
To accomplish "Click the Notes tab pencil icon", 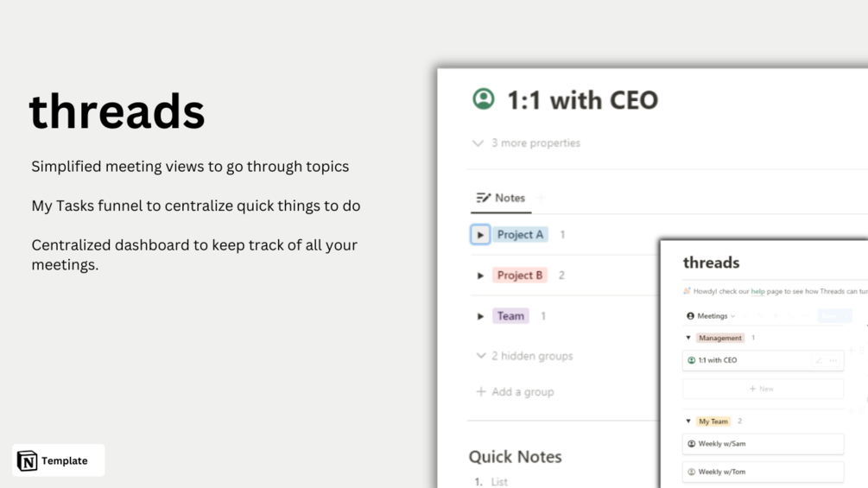I will pyautogui.click(x=484, y=198).
